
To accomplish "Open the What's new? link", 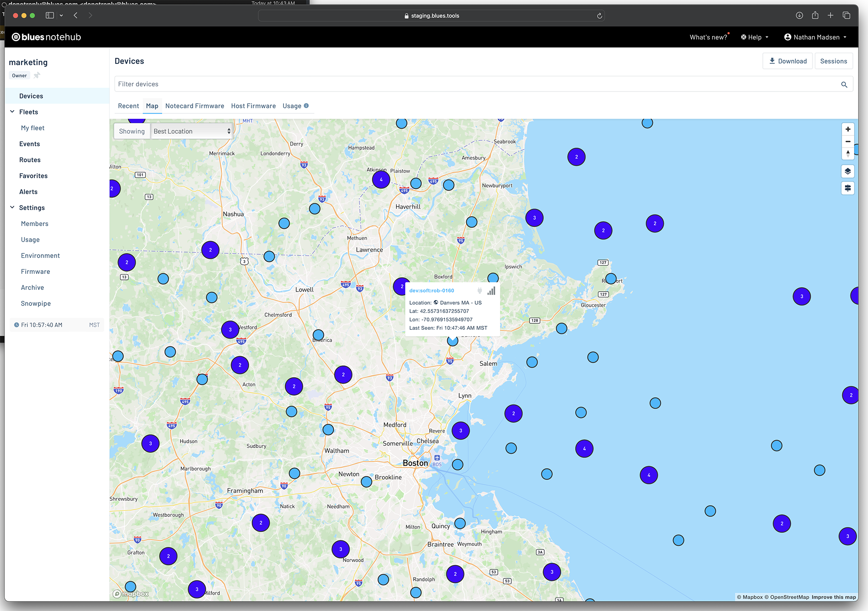I will [708, 37].
